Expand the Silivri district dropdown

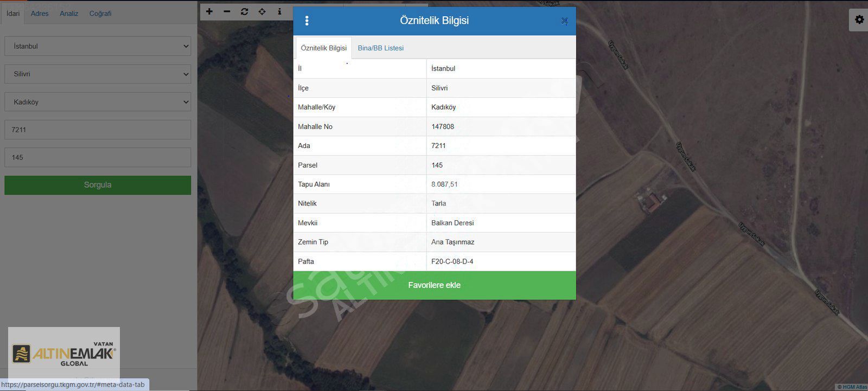(x=98, y=74)
